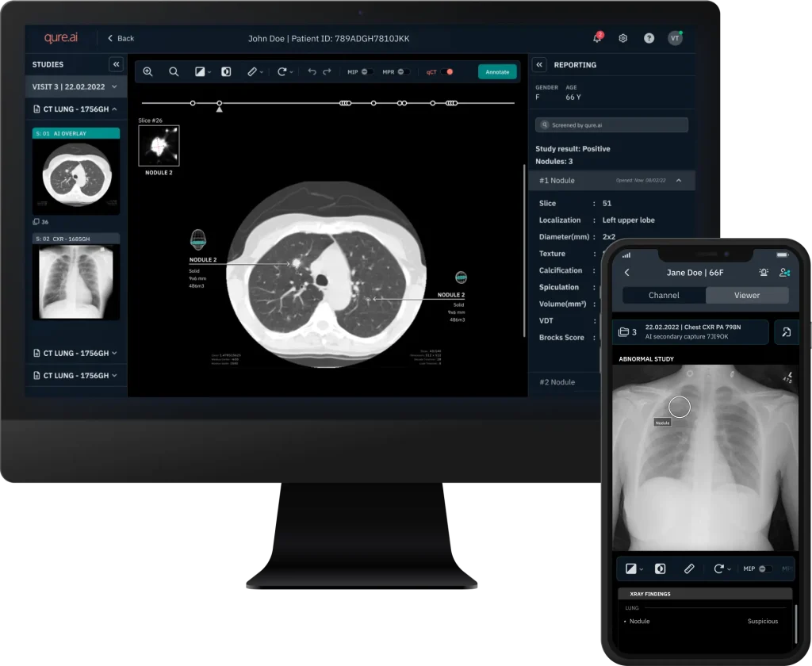Screen dimensions: 812x666
Task: Open settings gear in top bar
Action: 623,38
